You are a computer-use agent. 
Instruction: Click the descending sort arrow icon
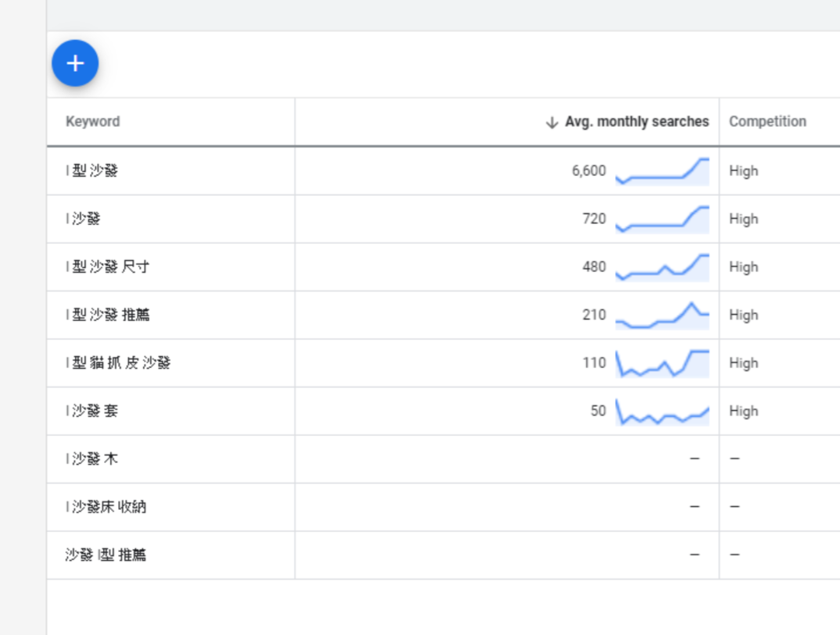click(552, 122)
